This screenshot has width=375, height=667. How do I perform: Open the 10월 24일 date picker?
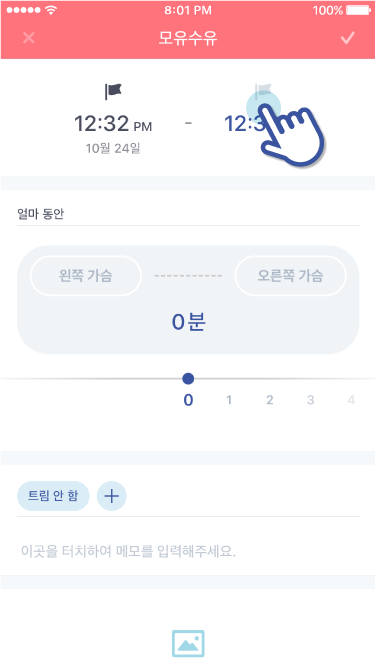pos(113,148)
